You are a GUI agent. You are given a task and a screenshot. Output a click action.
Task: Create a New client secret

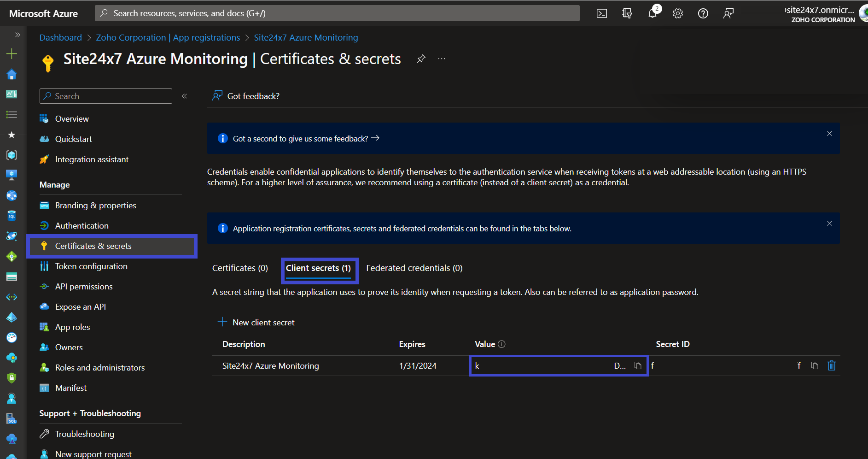pyautogui.click(x=256, y=322)
